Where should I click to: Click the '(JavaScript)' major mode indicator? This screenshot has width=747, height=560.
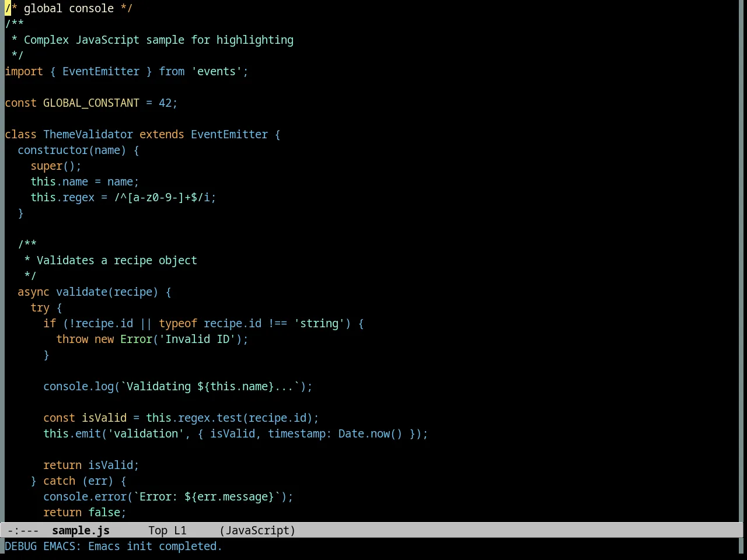point(257,530)
